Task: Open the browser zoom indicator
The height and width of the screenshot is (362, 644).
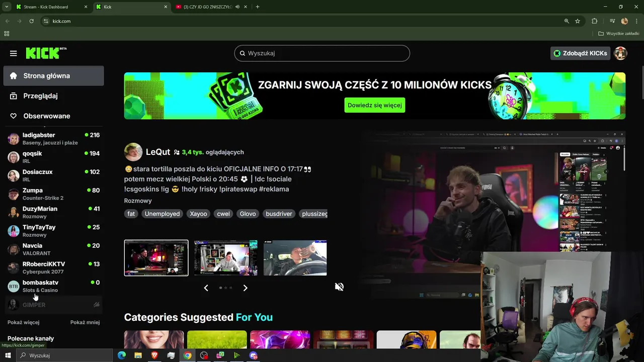Action: pyautogui.click(x=567, y=21)
